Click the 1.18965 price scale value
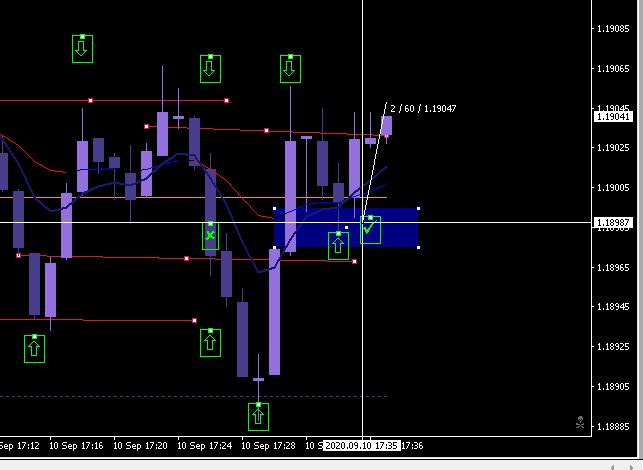The width and height of the screenshot is (643, 470). (x=613, y=268)
